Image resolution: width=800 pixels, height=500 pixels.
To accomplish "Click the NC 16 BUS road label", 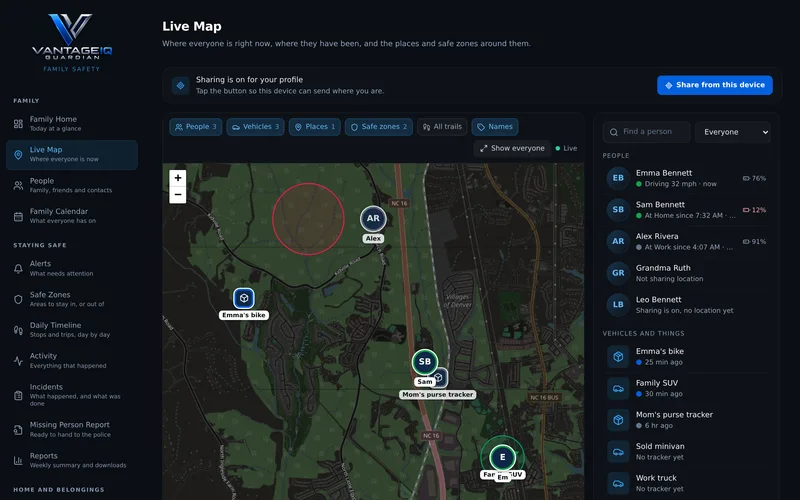I will 544,397.
